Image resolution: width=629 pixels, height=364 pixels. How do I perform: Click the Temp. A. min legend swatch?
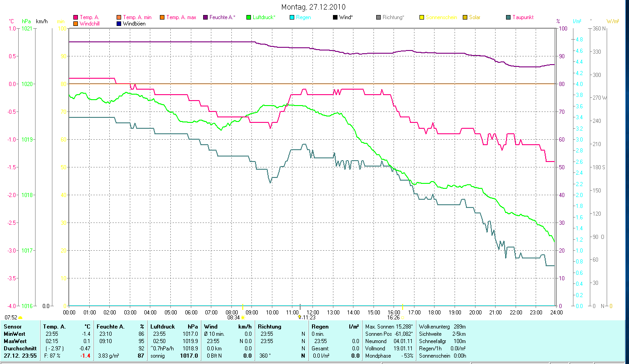[119, 17]
